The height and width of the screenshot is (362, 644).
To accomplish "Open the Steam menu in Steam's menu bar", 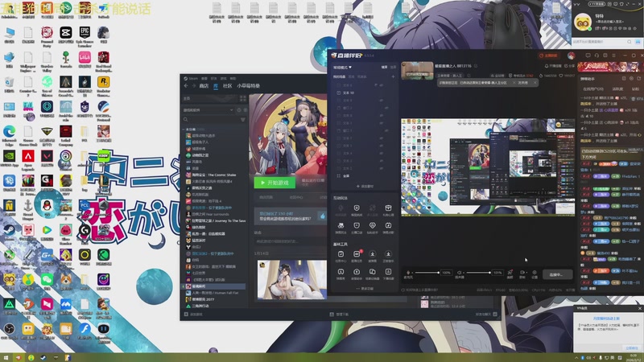I will tap(193, 78).
